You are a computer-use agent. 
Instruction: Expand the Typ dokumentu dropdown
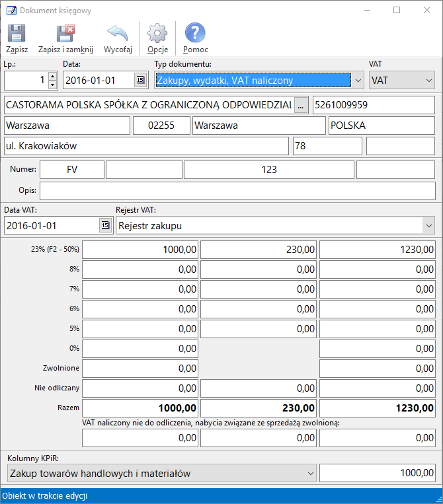point(358,81)
